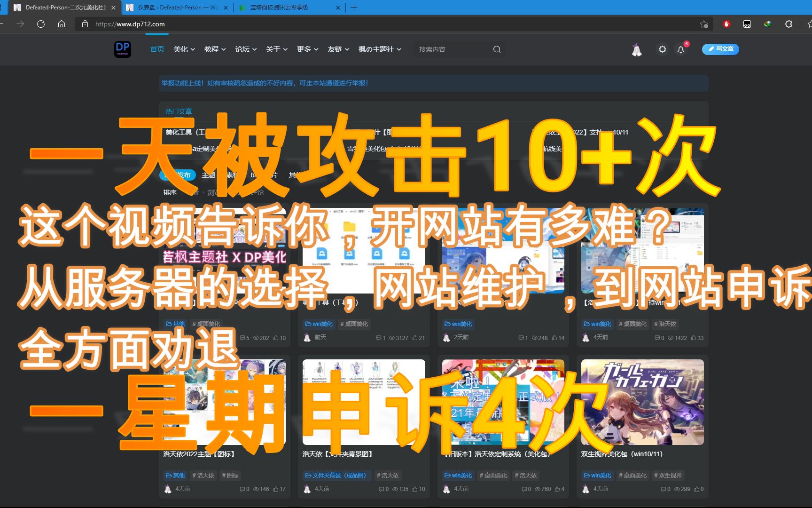The width and height of the screenshot is (812, 508).
Task: Click author avatar on 洛天依2022主题 card
Action: click(x=168, y=489)
